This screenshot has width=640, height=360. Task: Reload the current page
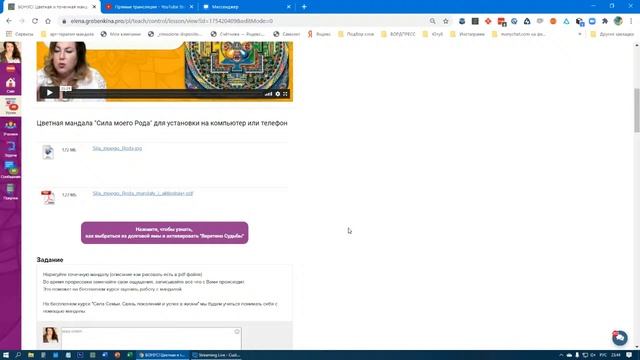35,21
